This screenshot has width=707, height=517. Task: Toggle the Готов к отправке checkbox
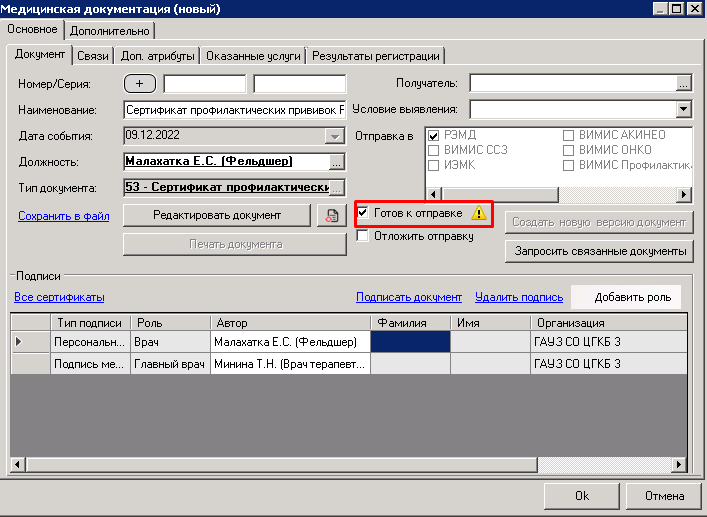(363, 213)
